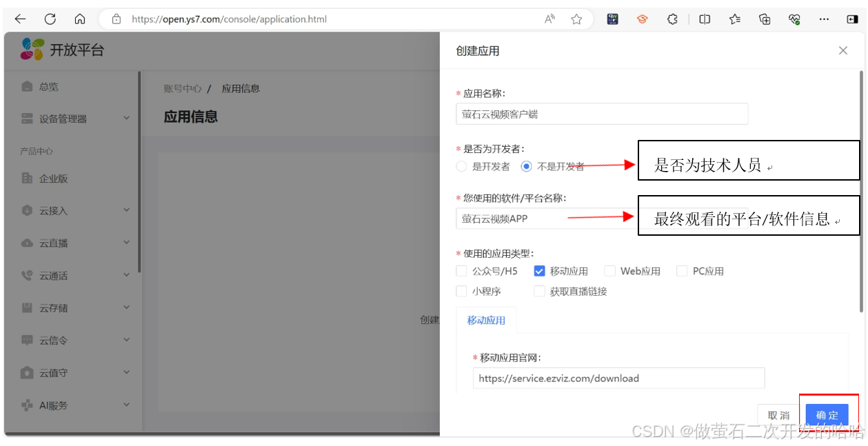
Task: Check the 获取直播链接 checkbox
Action: pyautogui.click(x=539, y=292)
